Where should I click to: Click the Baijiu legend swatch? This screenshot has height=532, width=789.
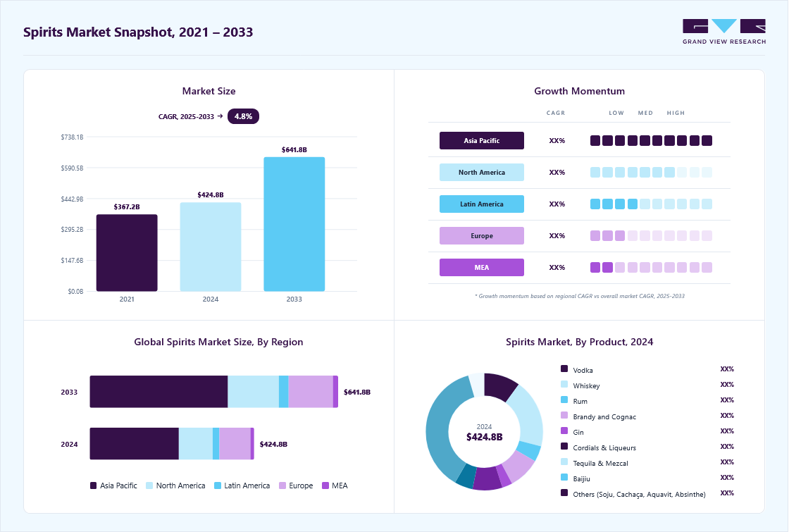point(564,478)
